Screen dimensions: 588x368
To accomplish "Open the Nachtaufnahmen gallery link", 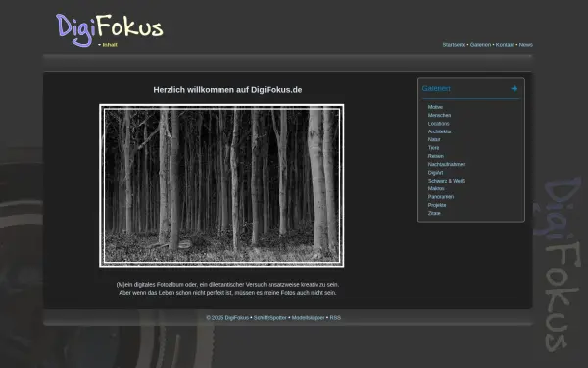I will point(447,165).
